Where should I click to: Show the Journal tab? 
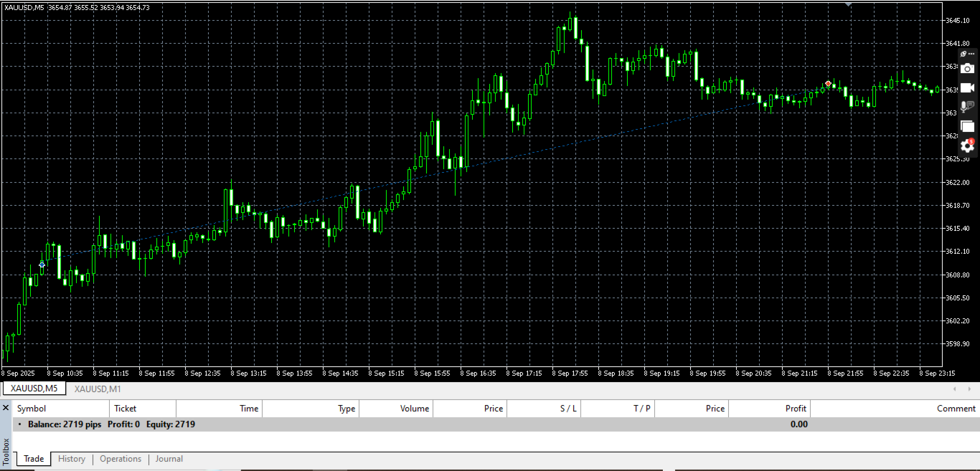169,459
